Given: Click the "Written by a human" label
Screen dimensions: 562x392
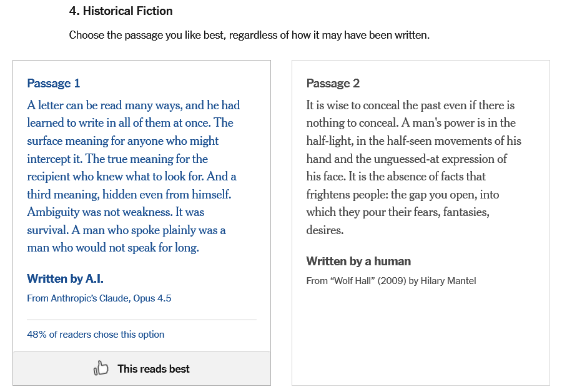Looking at the screenshot, I should click(x=358, y=262).
